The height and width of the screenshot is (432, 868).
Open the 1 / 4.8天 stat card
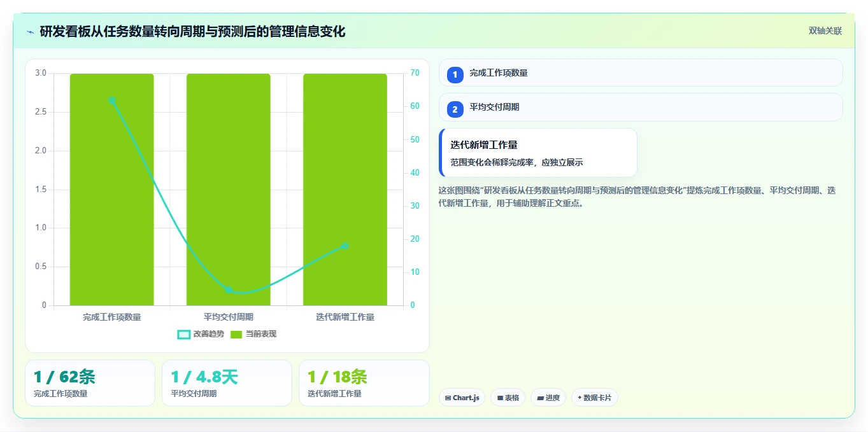227,383
